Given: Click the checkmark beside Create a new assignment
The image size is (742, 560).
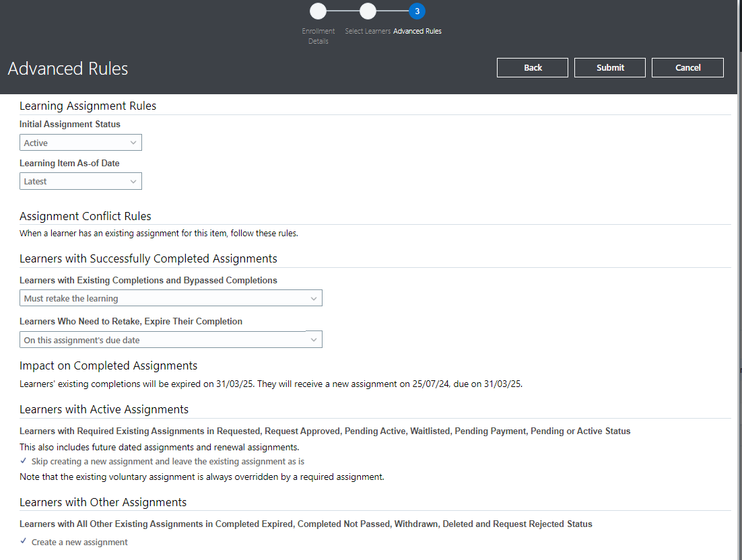Looking at the screenshot, I should click(23, 541).
